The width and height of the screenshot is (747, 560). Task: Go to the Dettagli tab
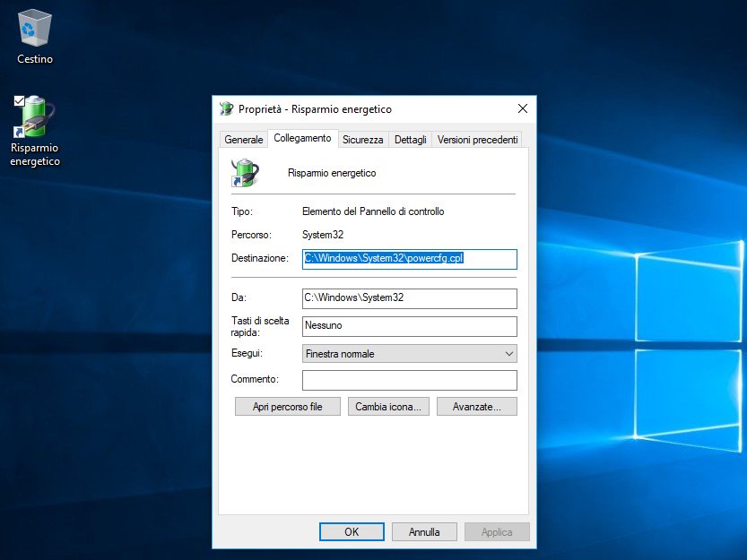click(x=411, y=140)
